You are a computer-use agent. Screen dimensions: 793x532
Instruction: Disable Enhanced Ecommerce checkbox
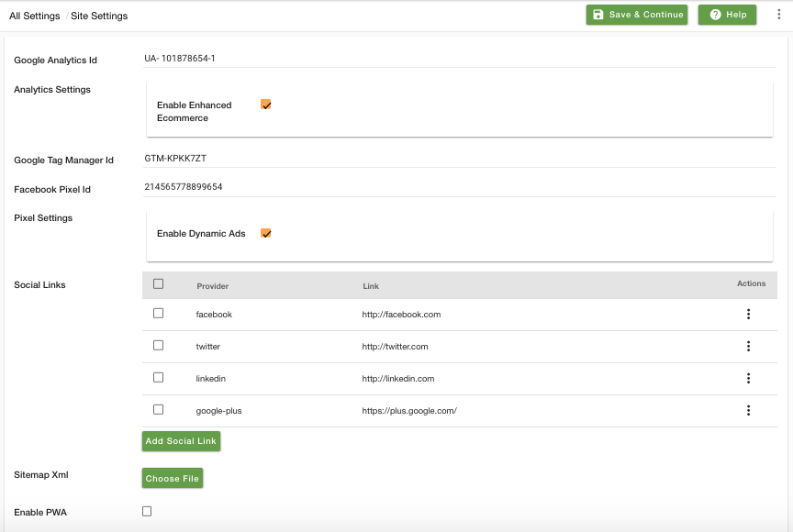point(266,105)
